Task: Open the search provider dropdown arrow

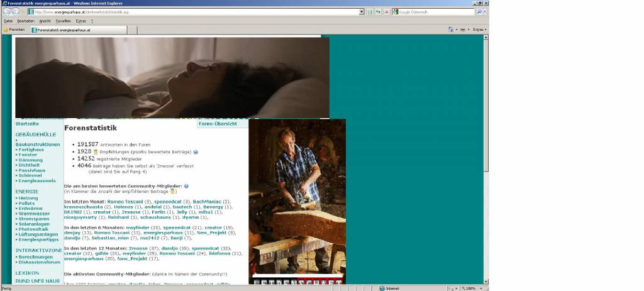Action: tap(485, 12)
